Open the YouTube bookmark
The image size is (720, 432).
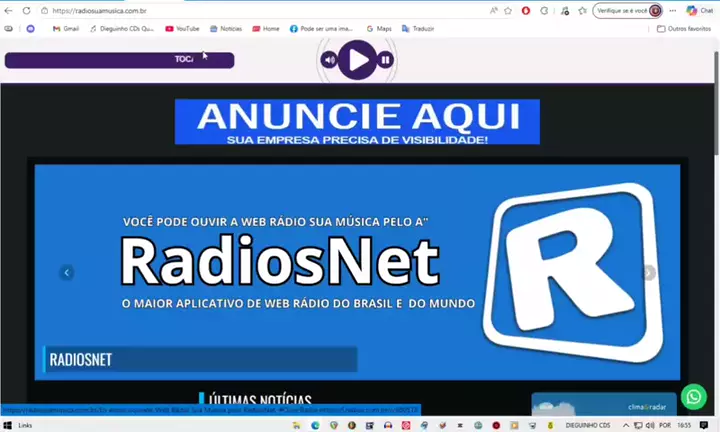[x=182, y=28]
